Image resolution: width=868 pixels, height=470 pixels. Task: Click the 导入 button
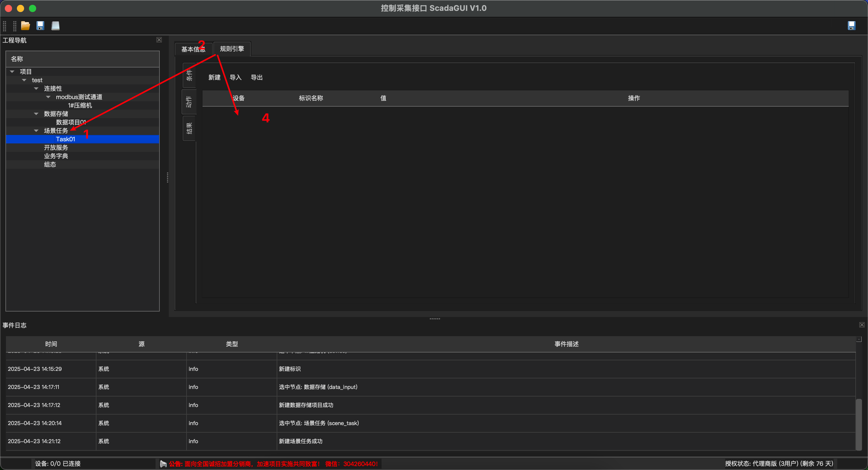[235, 77]
